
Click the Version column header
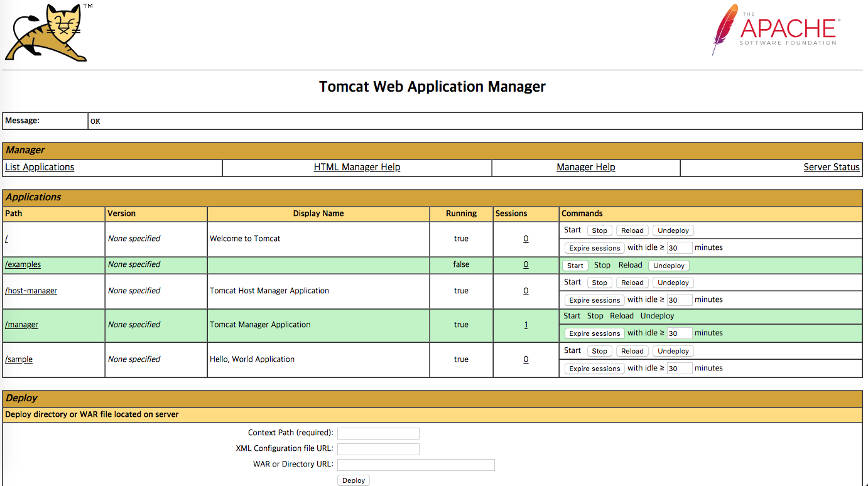[x=121, y=213]
